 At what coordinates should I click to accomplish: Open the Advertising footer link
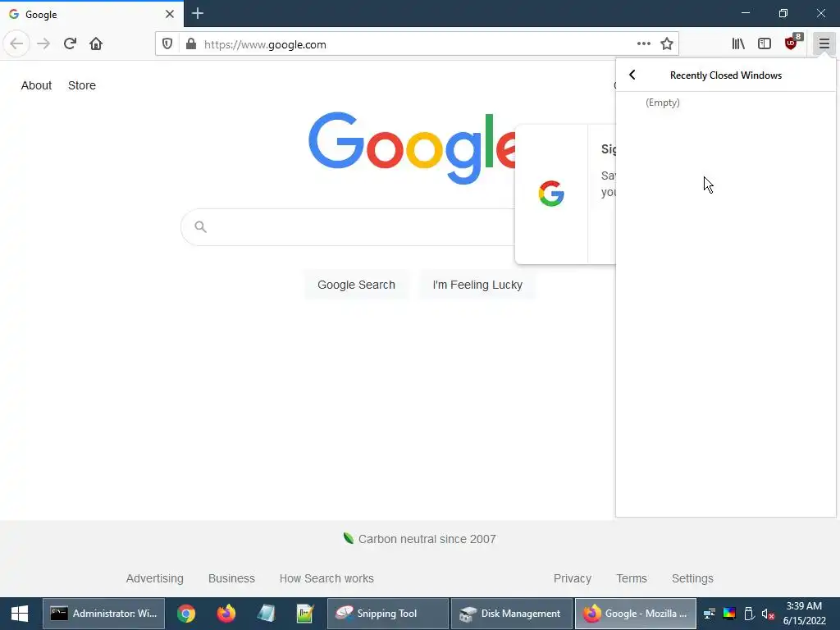(x=155, y=578)
